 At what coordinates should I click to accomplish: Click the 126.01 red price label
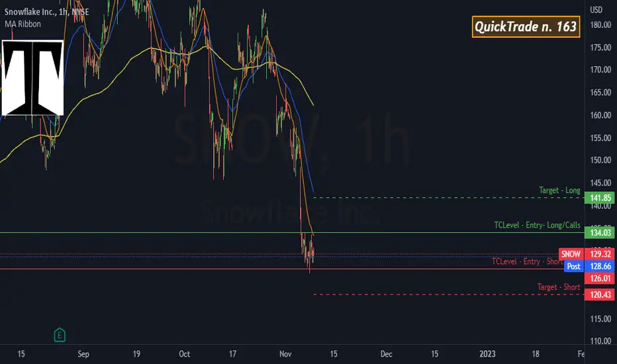(600, 278)
